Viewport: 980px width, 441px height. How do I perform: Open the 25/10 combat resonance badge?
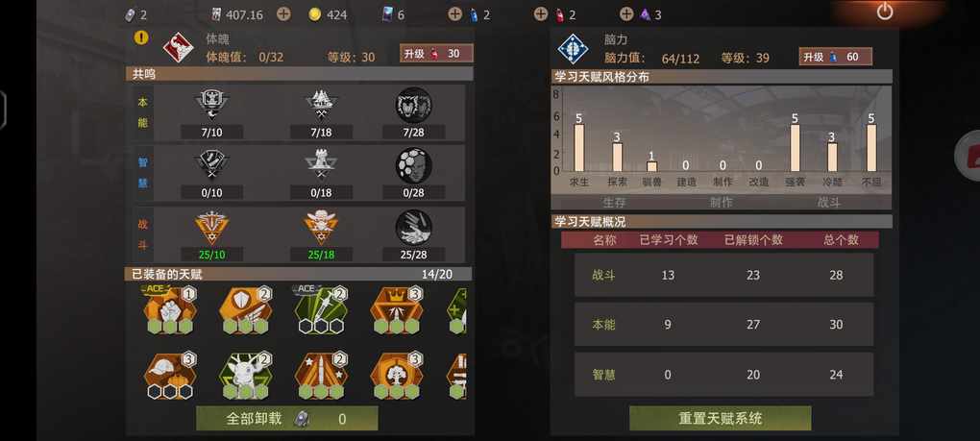(212, 228)
